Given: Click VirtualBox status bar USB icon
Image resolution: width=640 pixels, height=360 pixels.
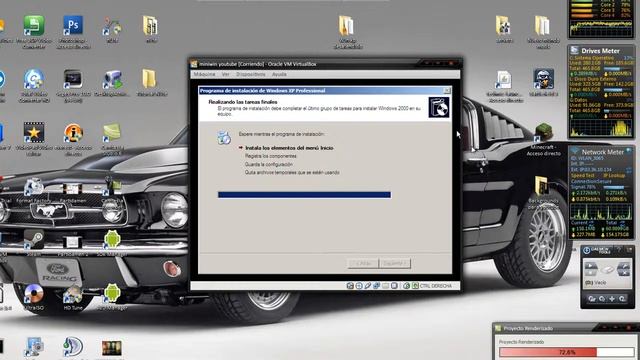Looking at the screenshot, I should point(368,286).
